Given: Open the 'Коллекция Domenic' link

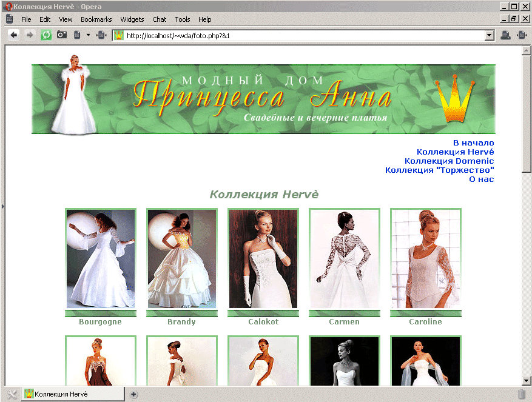Looking at the screenshot, I should tap(450, 161).
